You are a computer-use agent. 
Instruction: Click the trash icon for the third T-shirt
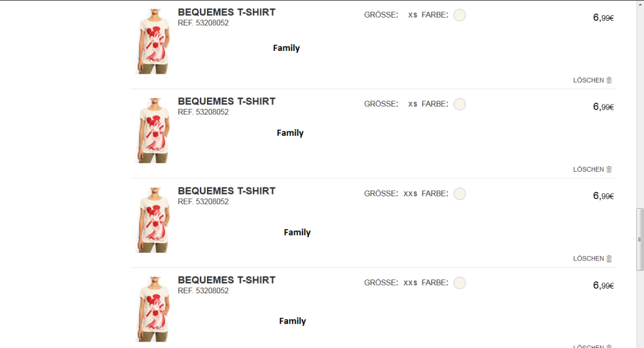609,259
